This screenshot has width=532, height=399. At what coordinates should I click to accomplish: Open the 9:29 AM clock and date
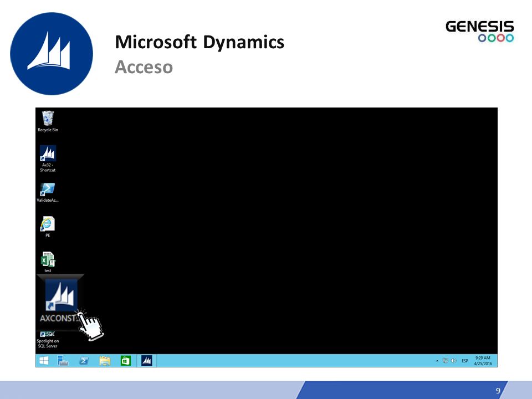point(483,361)
